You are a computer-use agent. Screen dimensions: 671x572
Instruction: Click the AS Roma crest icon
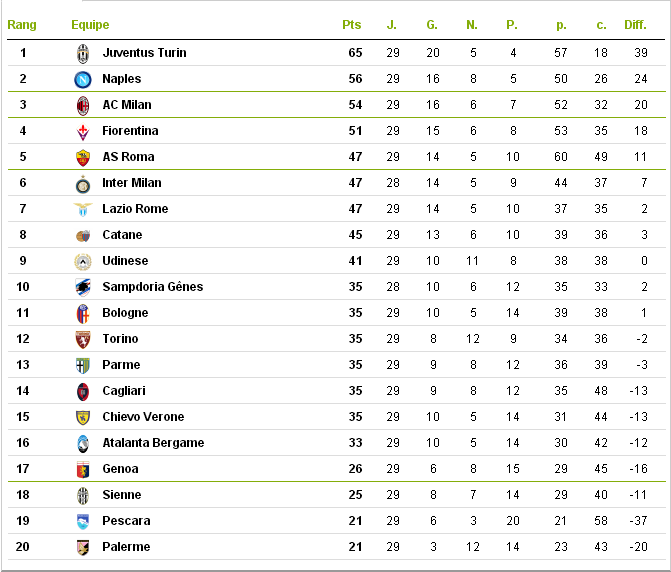pyautogui.click(x=83, y=157)
